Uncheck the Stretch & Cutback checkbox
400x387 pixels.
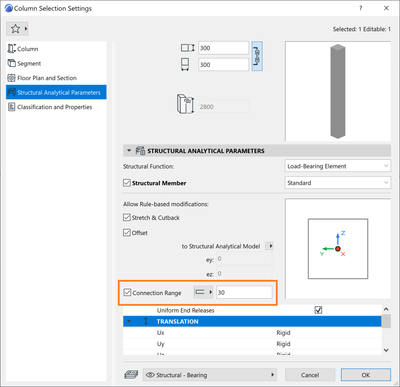tap(127, 217)
